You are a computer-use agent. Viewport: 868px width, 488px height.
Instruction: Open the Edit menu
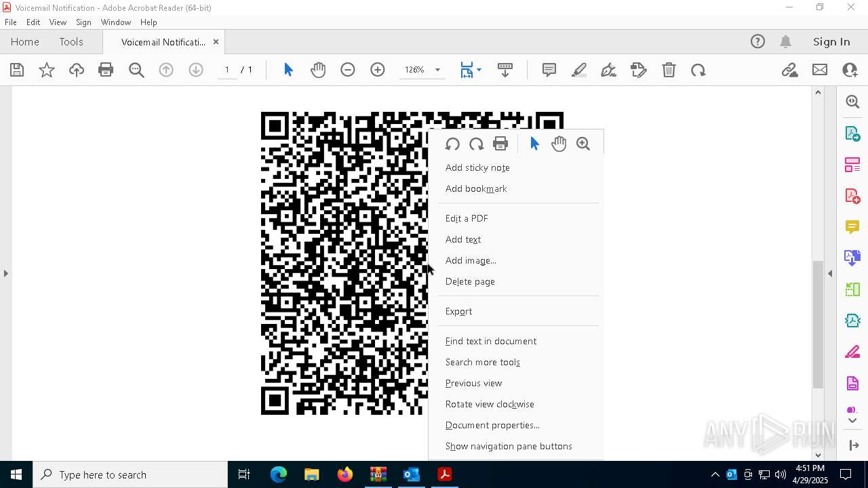[x=33, y=22]
